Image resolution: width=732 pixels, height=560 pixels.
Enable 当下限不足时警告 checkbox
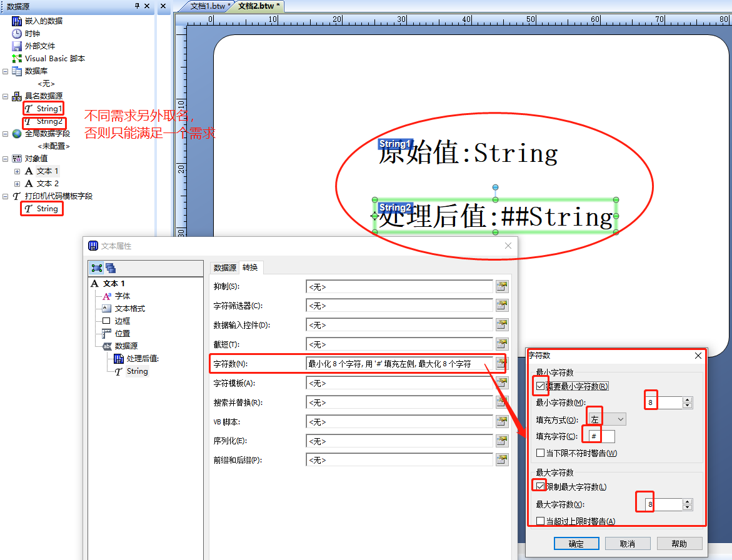(x=541, y=452)
